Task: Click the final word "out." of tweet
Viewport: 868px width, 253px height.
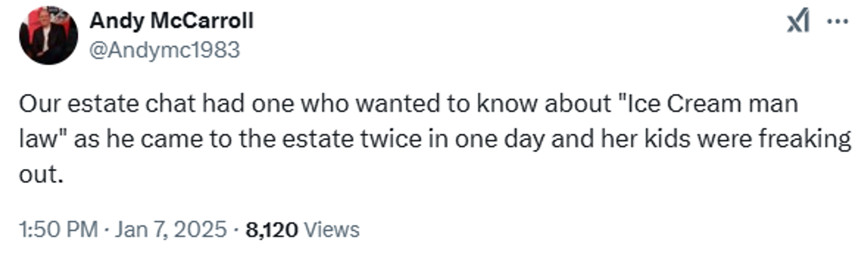Action: (x=41, y=174)
